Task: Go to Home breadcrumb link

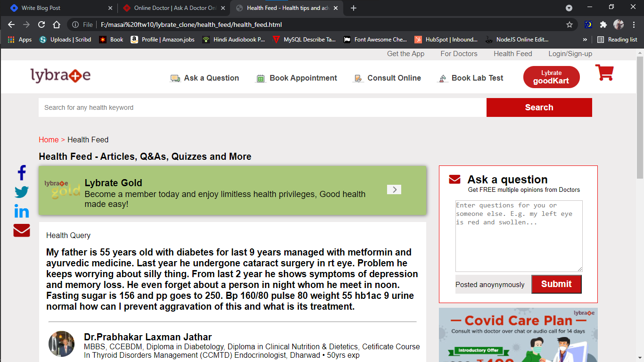Action: 49,140
